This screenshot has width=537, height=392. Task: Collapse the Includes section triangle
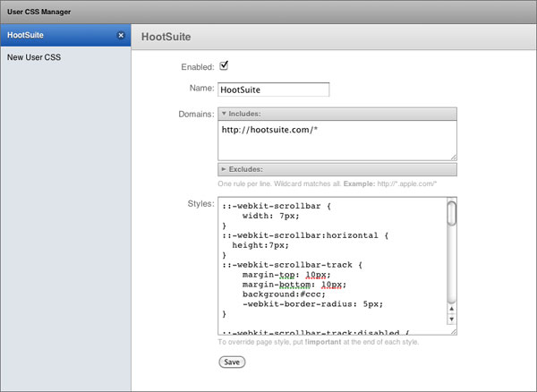[x=224, y=115]
